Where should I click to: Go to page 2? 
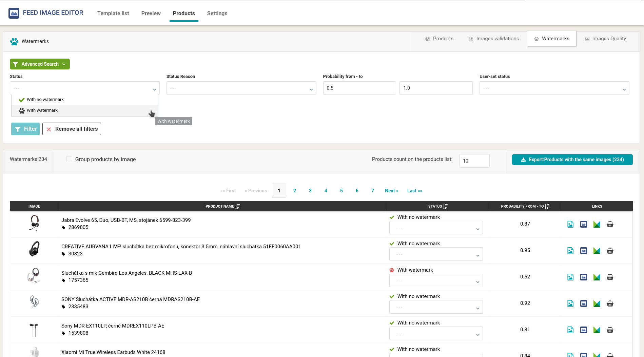(x=295, y=191)
